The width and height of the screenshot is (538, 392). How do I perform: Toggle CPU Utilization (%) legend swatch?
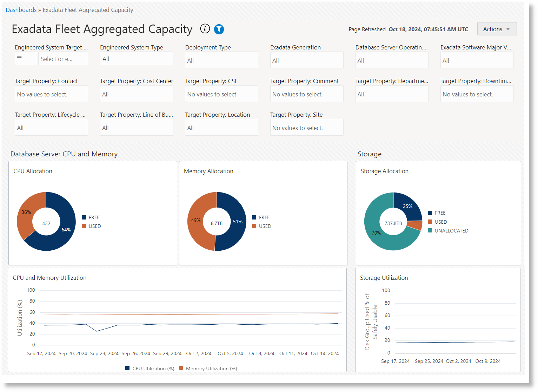(x=127, y=368)
